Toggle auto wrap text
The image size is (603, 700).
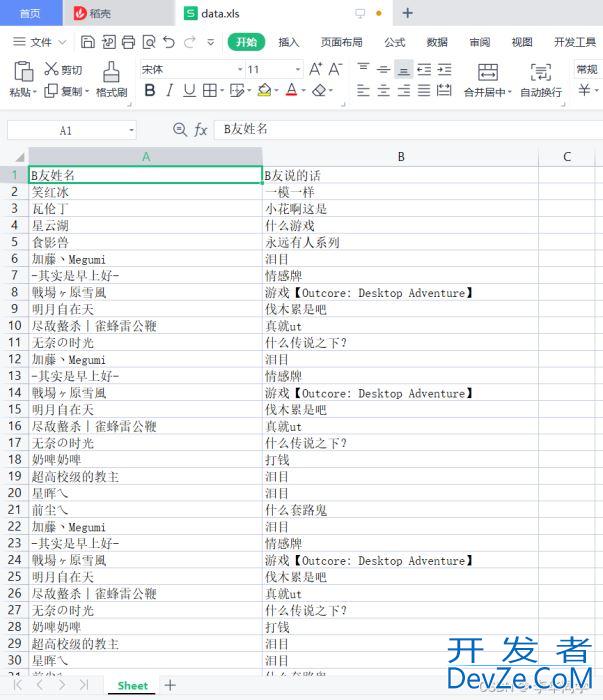click(x=541, y=80)
